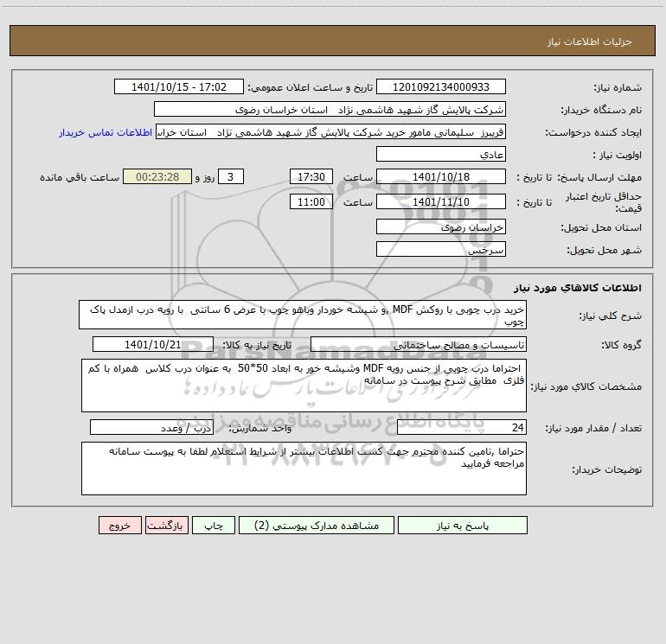666x644 pixels.
Task: Click the پاسخ به نیاز button
Action: (x=463, y=525)
